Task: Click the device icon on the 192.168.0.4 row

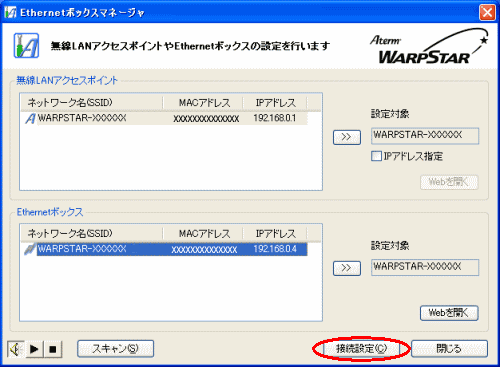Action: point(30,249)
